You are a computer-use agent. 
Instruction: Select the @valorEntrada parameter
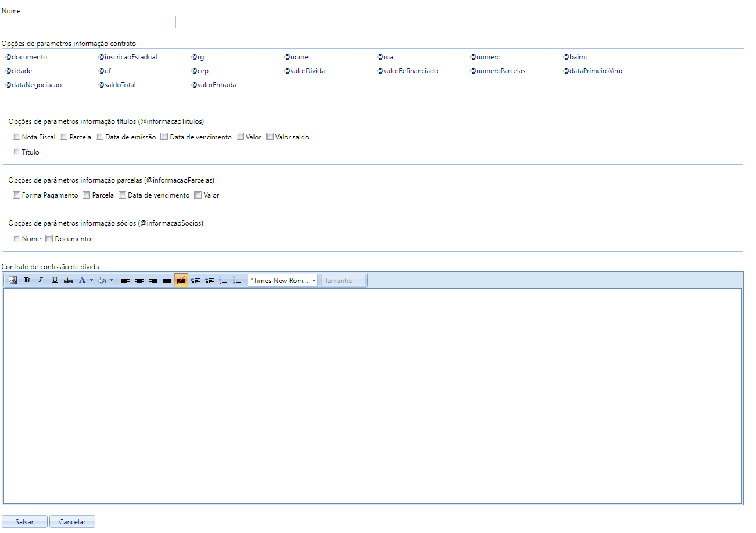click(214, 85)
